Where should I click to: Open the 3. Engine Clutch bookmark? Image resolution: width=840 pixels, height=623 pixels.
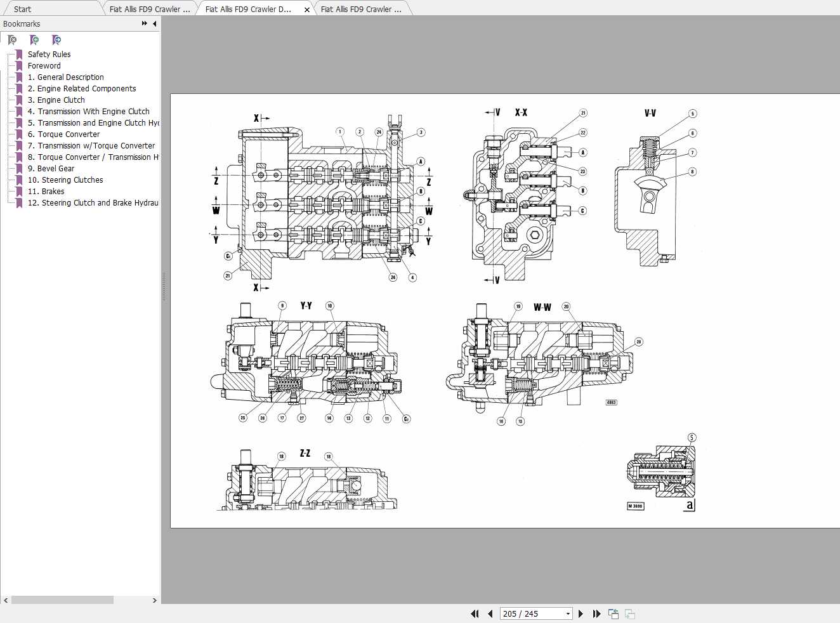point(56,100)
